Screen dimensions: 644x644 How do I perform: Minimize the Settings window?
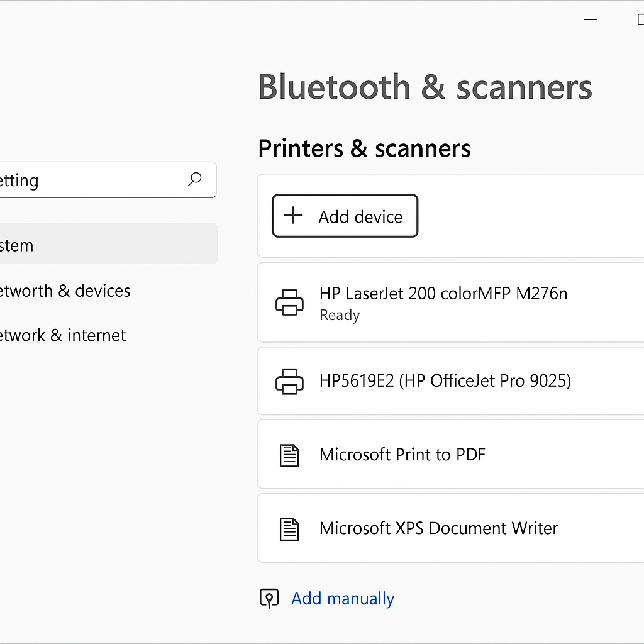590,19
